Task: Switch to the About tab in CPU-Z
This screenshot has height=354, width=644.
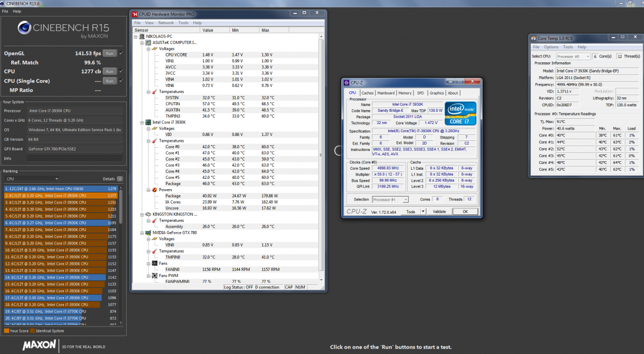Action: pos(453,93)
